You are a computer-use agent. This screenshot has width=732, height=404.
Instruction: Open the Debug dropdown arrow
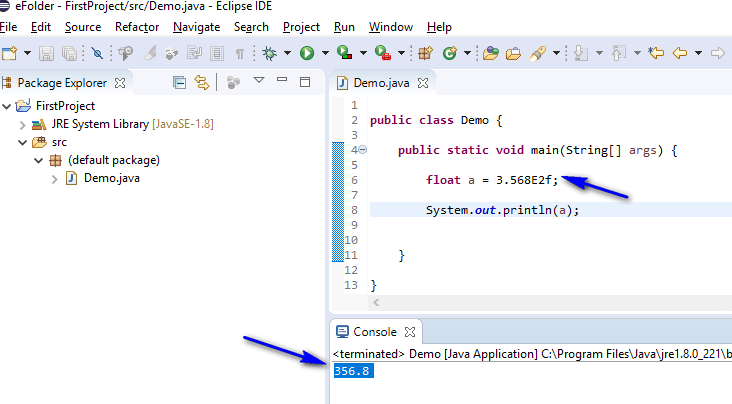pos(288,53)
